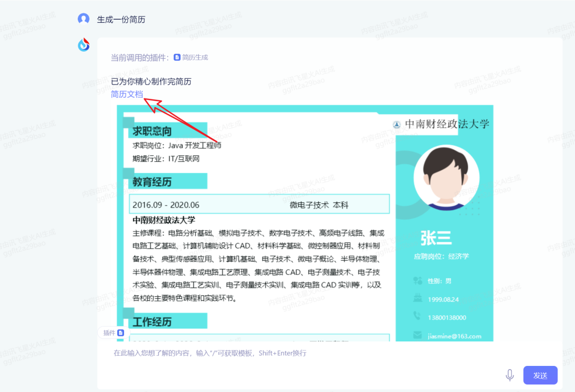The height and width of the screenshot is (392, 575).
Task: Select the 求职意向 section heading
Action: coord(152,131)
